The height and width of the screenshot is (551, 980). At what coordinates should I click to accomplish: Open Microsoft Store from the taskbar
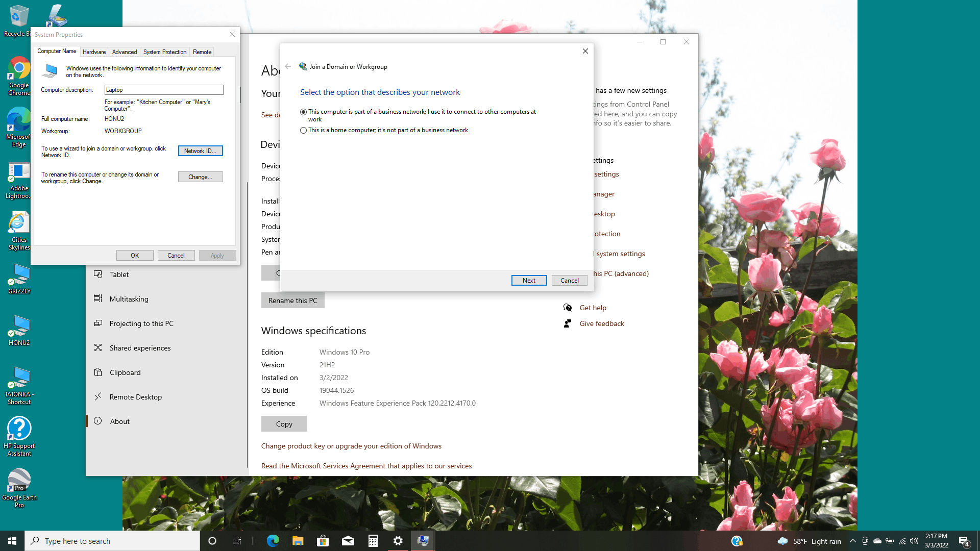point(323,541)
